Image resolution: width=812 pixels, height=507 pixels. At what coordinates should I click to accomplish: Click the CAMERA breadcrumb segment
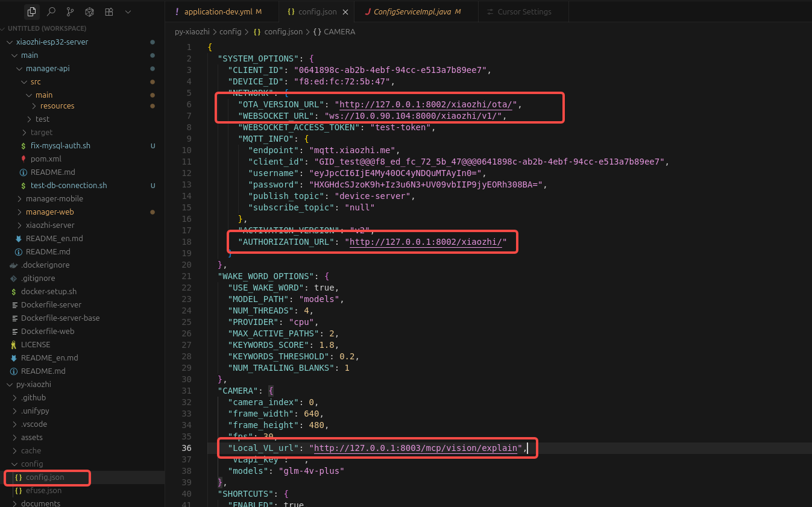pos(339,31)
